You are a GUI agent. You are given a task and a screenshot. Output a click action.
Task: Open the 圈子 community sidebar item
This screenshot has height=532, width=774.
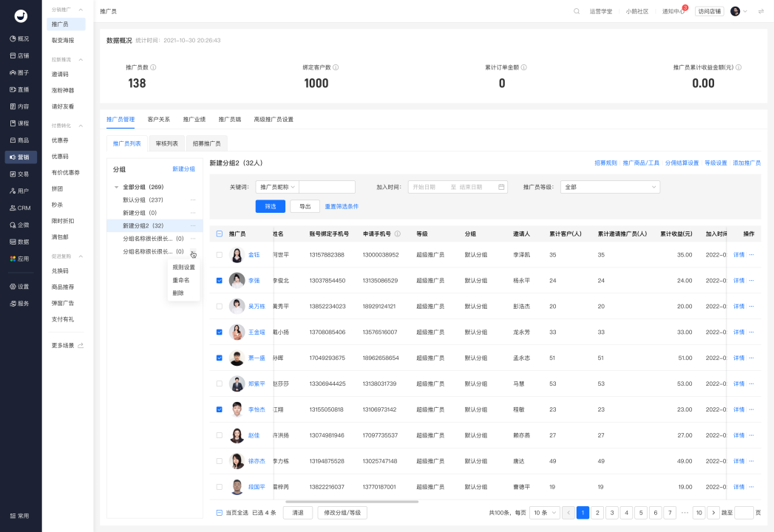20,72
